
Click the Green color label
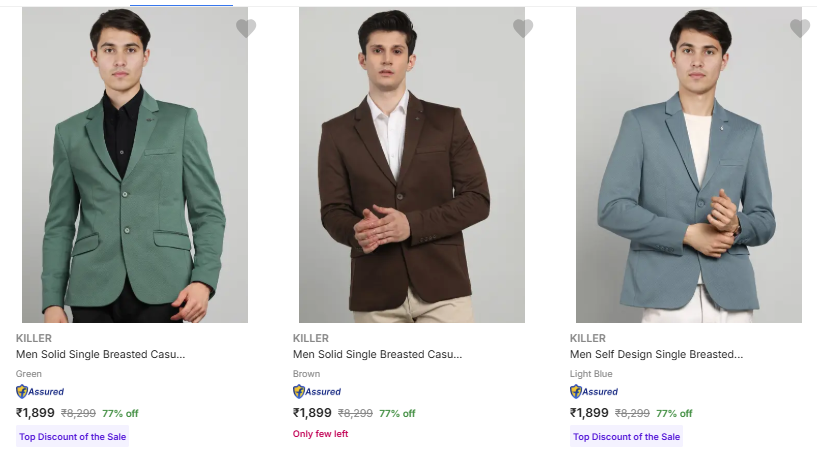(29, 374)
